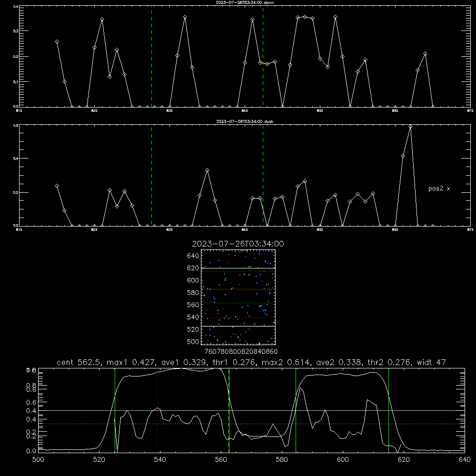Click the bottom plot x-axis label 520

[x=99, y=460]
